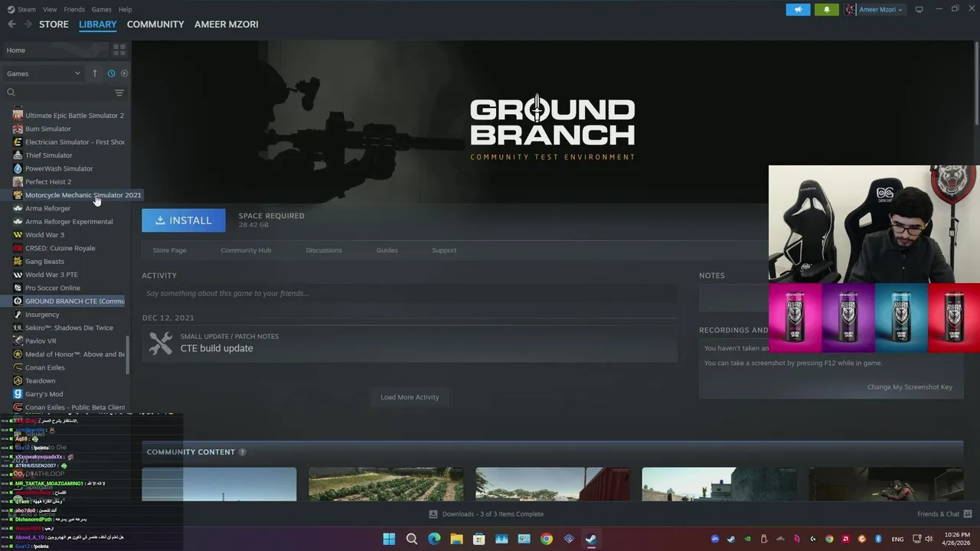Switch to the STORE tab
The height and width of the screenshot is (551, 980).
[54, 24]
